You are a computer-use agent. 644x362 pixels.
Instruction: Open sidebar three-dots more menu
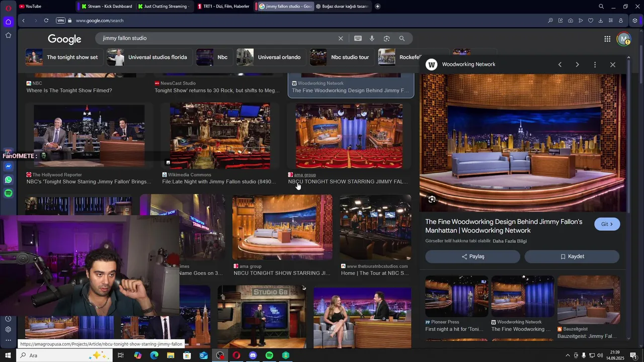pyautogui.click(x=8, y=340)
